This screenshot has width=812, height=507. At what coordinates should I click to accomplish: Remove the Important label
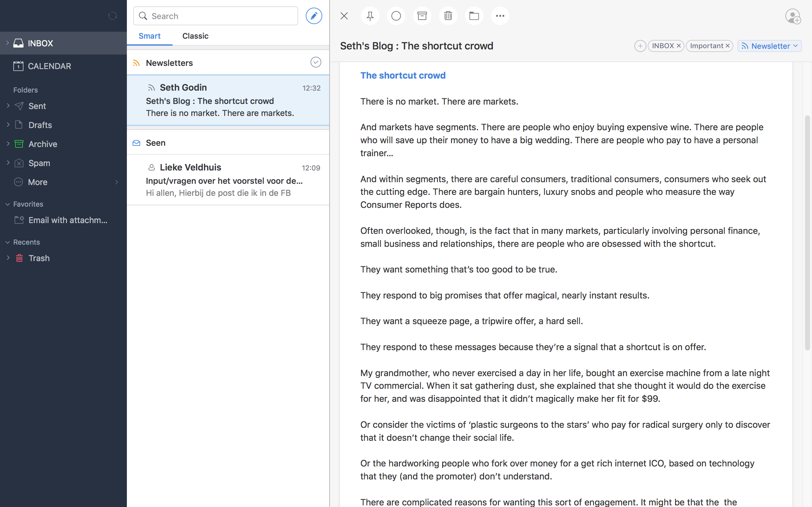pos(727,46)
